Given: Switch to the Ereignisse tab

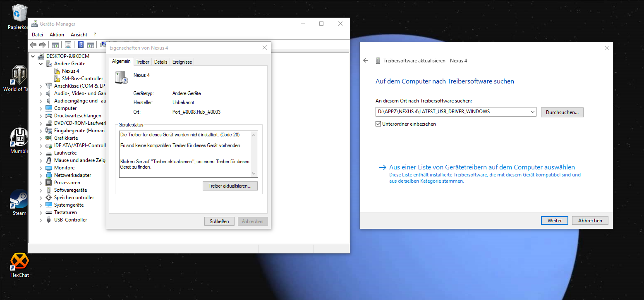Looking at the screenshot, I should click(182, 62).
